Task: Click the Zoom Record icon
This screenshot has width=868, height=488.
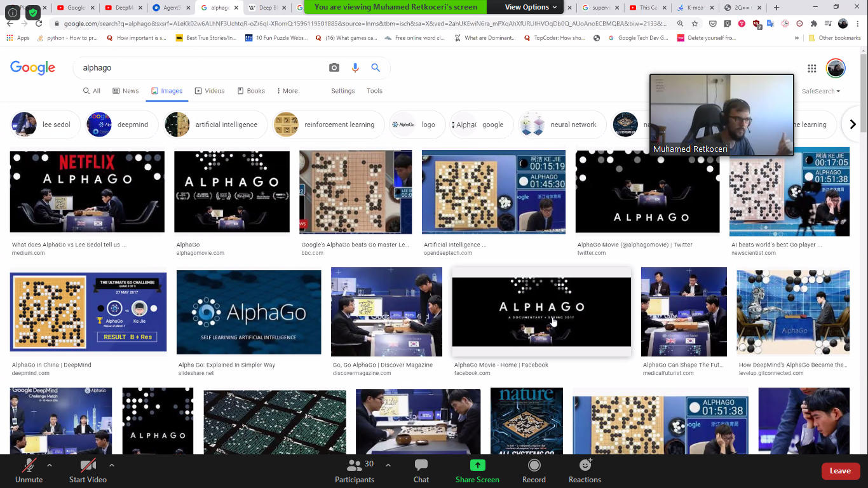Action: [534, 471]
